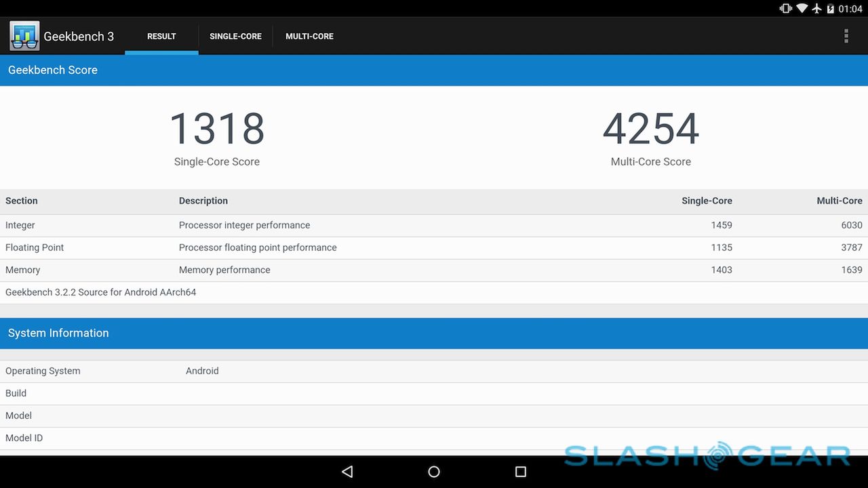The height and width of the screenshot is (488, 868).
Task: Tap Floating Point multi-core value 3787
Action: (852, 247)
